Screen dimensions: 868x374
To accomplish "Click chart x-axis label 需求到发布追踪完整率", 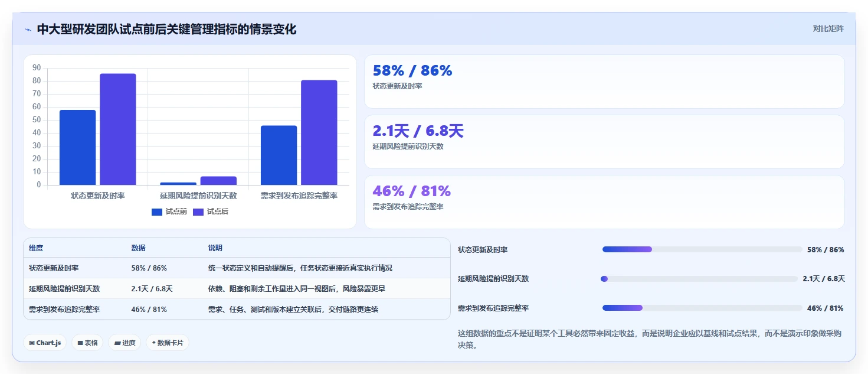I will point(299,196).
